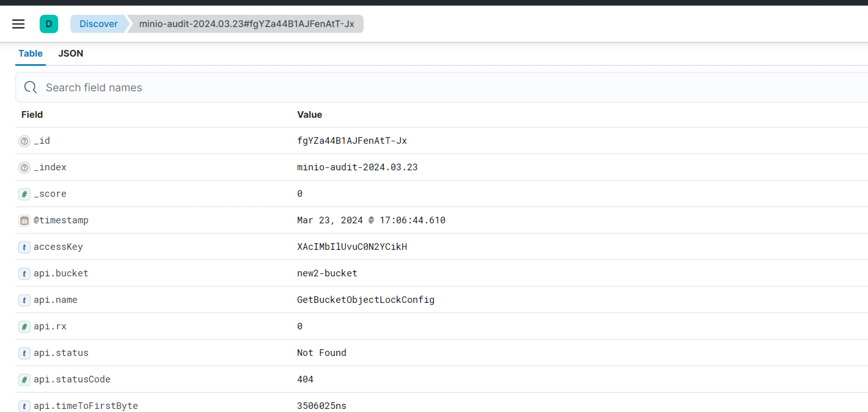Switch to the JSON tab
The image size is (868, 412).
[70, 53]
